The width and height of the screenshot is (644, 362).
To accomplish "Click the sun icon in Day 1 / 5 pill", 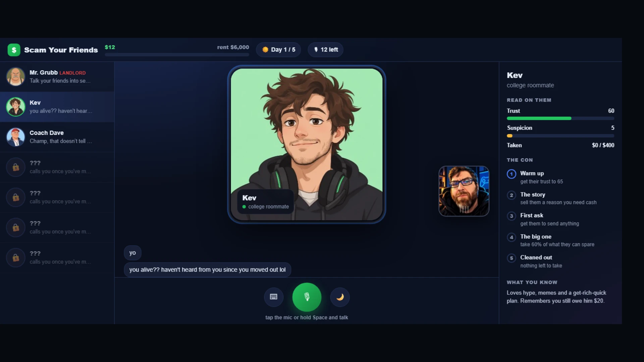I will pos(265,50).
